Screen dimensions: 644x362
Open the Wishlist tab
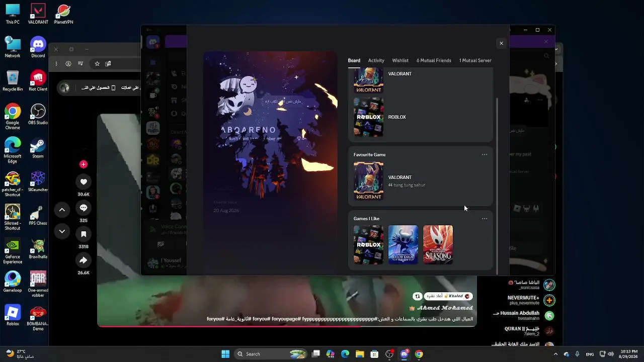pos(400,60)
